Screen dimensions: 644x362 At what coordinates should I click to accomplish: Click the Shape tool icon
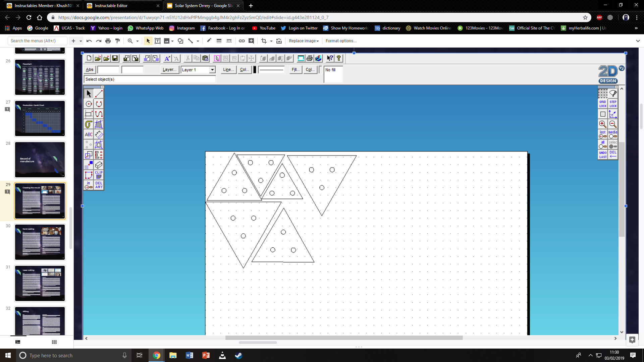coord(180,41)
